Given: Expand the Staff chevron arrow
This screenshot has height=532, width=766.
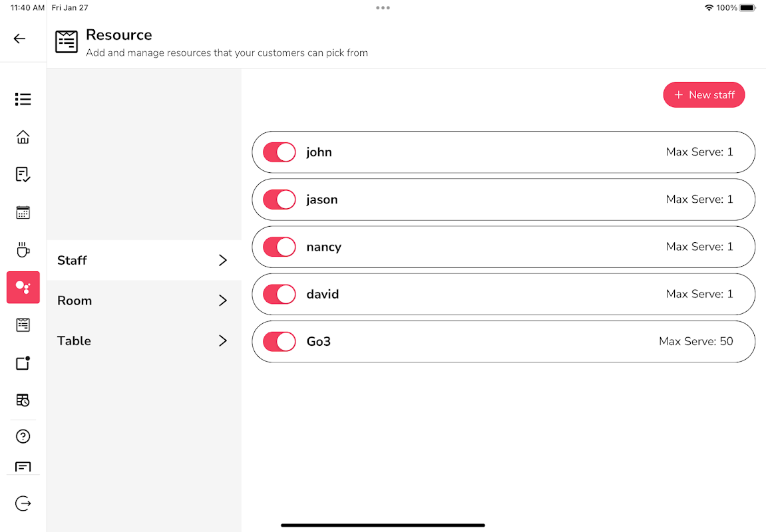Looking at the screenshot, I should coord(223,260).
